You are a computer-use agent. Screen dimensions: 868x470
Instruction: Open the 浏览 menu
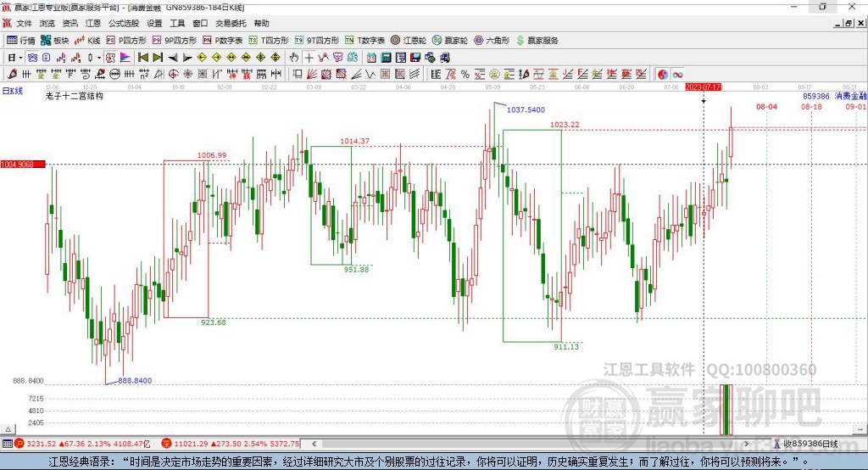[x=47, y=23]
